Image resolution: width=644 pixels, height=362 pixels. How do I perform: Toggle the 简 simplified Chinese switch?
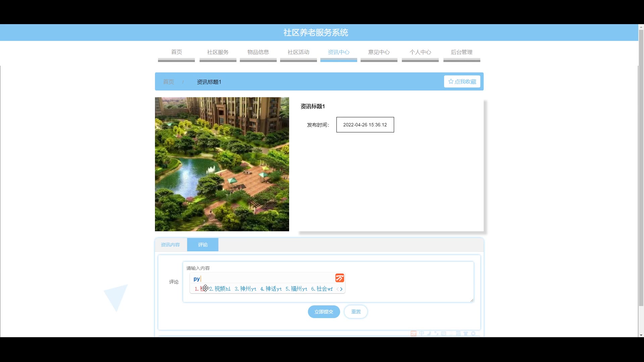(458, 334)
